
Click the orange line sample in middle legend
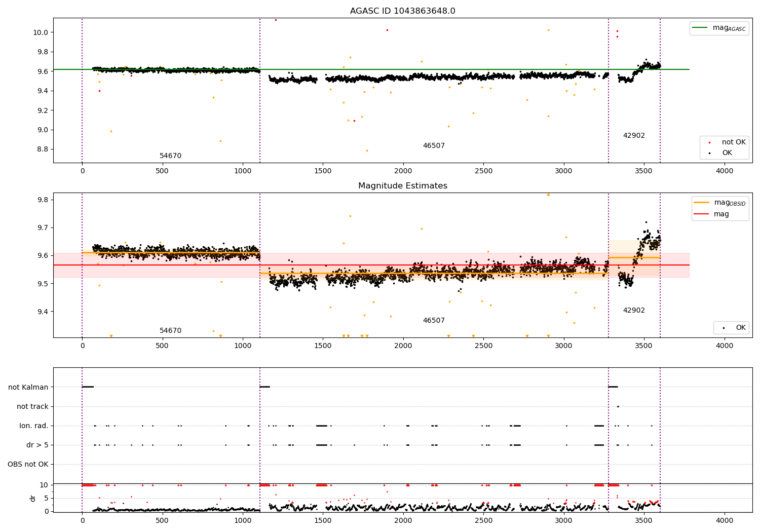pyautogui.click(x=702, y=203)
